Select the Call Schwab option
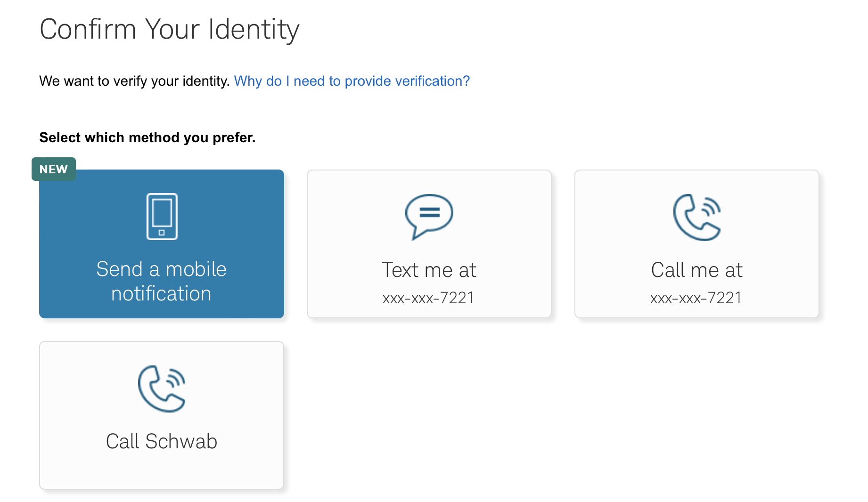 click(x=162, y=415)
